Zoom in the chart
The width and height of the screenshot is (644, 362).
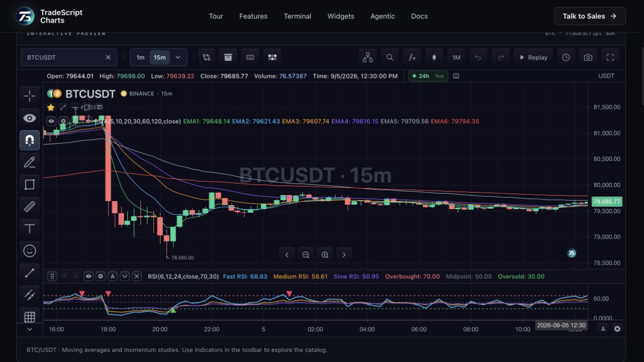coord(325,255)
